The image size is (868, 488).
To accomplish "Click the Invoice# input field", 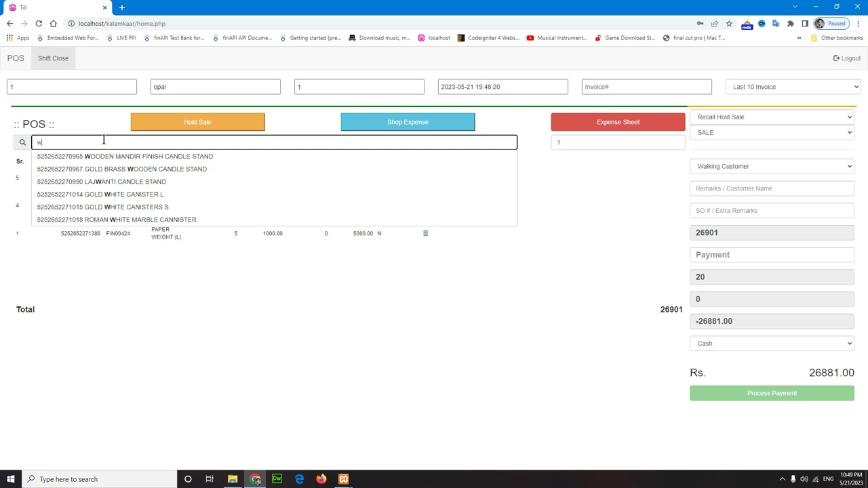I will click(646, 87).
